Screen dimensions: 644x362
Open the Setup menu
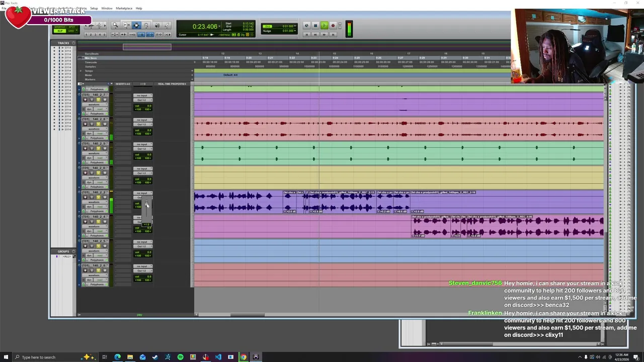pyautogui.click(x=94, y=8)
